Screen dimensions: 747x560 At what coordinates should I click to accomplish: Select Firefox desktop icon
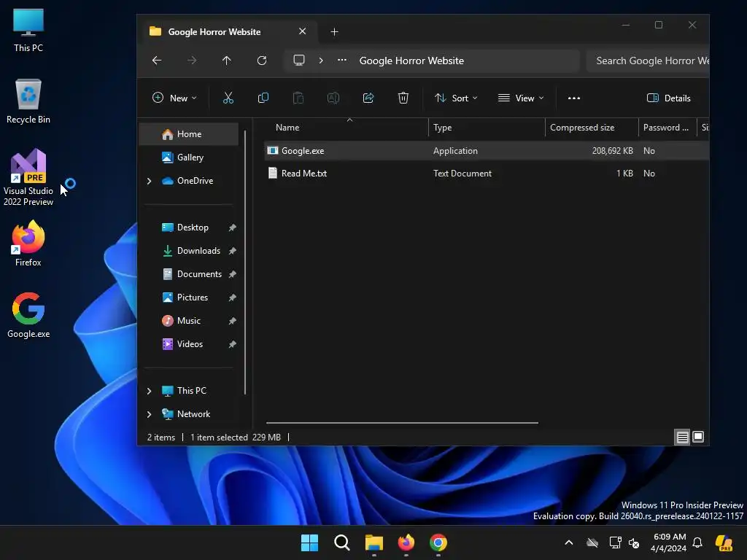[x=28, y=244]
